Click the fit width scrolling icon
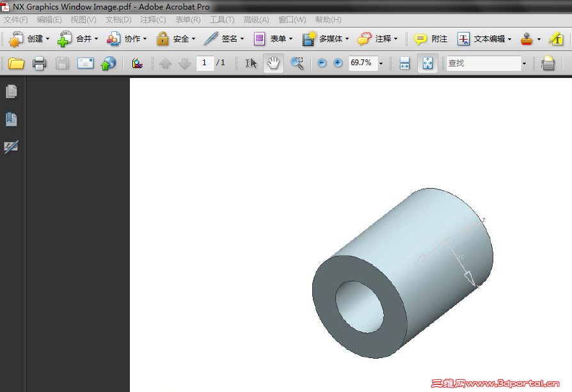Viewport: 572px width, 392px height. point(404,63)
